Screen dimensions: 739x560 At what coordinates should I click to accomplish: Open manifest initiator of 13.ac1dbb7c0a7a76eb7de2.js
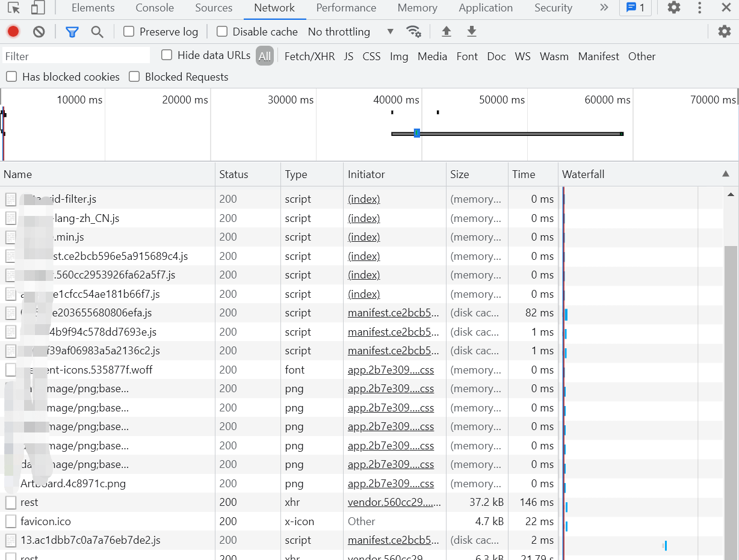pos(394,540)
